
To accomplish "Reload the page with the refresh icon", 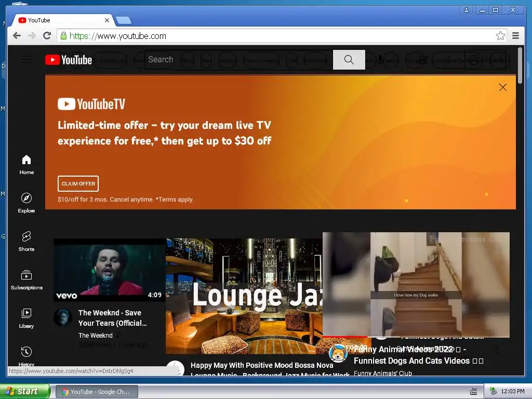I will click(47, 36).
